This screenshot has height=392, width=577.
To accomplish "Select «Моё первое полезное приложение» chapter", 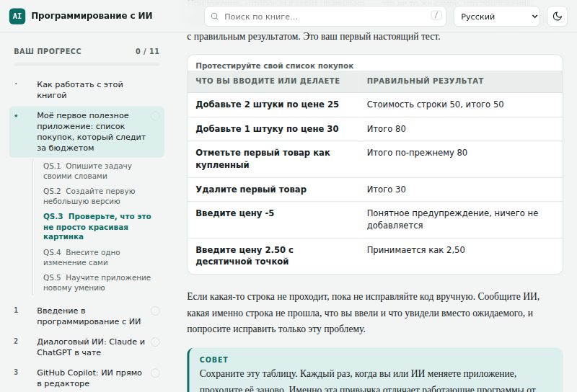I will (x=87, y=132).
